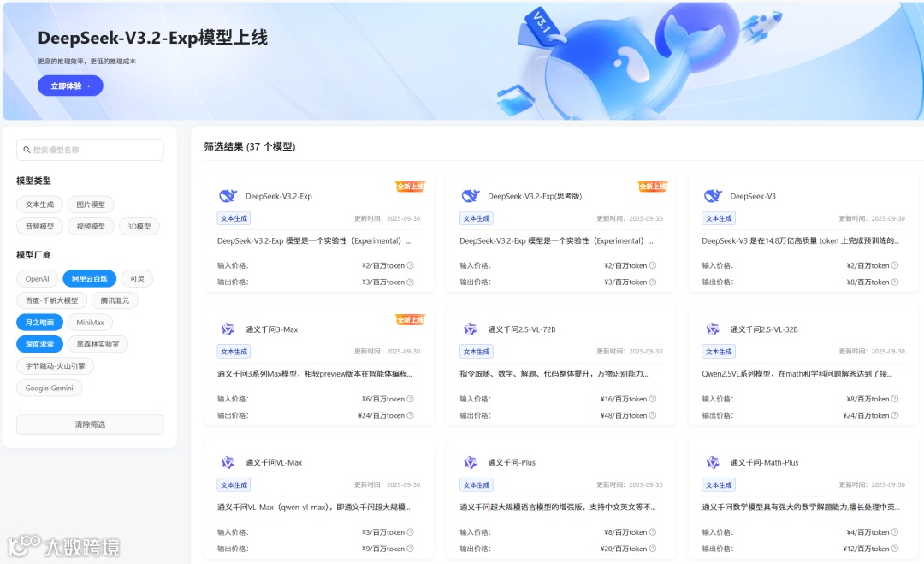
Task: Click input price help icon on DeepSeek-V3.2-Exp(思考版) card
Action: click(652, 266)
